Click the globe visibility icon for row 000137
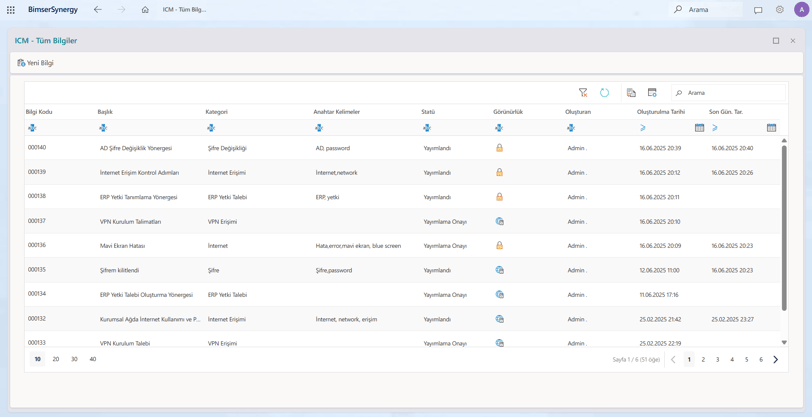 [x=500, y=221]
